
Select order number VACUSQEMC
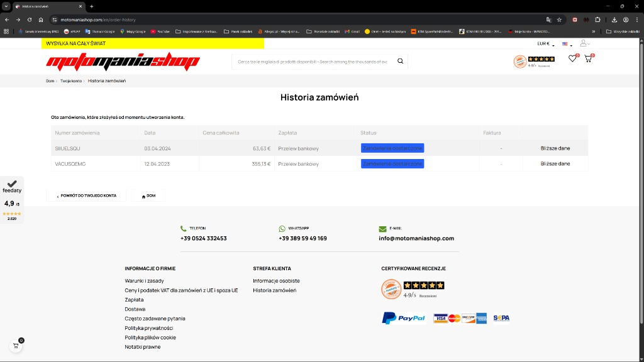click(x=70, y=164)
